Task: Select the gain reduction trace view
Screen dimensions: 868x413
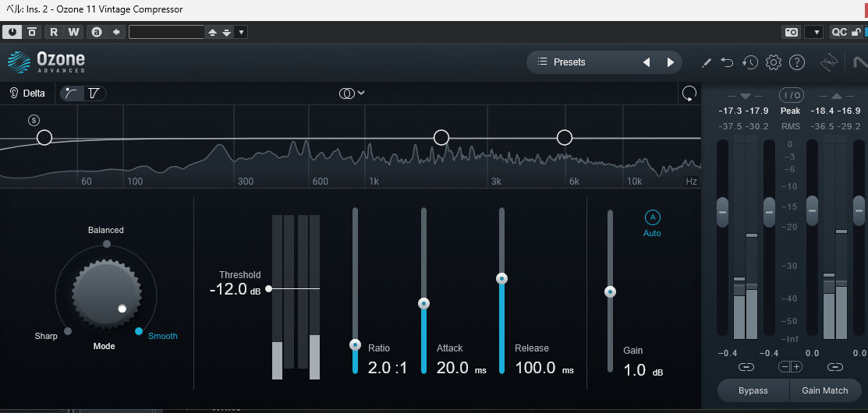Action: click(94, 94)
